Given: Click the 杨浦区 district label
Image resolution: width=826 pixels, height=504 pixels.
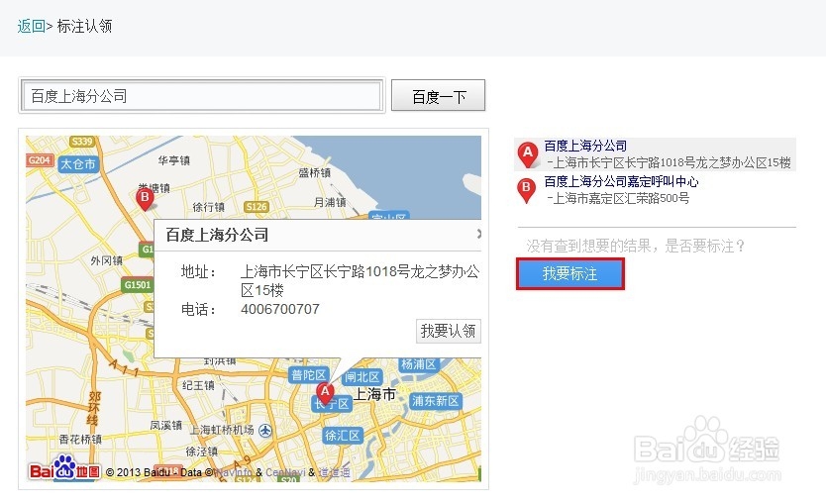Looking at the screenshot, I should coord(418,364).
